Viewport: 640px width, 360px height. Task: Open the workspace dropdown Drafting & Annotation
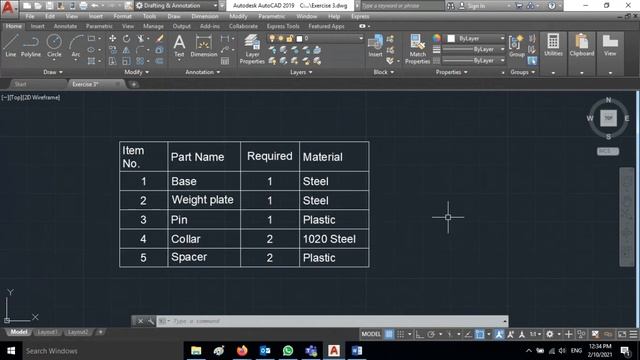176,6
